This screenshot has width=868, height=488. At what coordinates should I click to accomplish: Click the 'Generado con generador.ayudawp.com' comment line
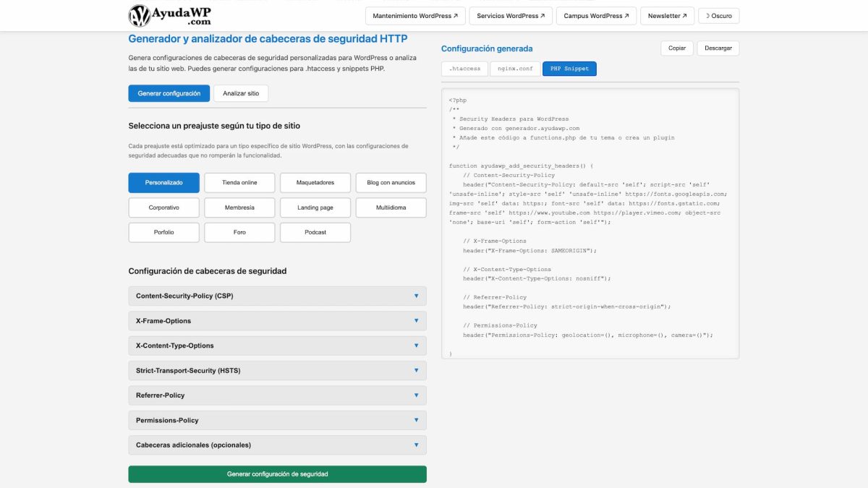(516, 128)
